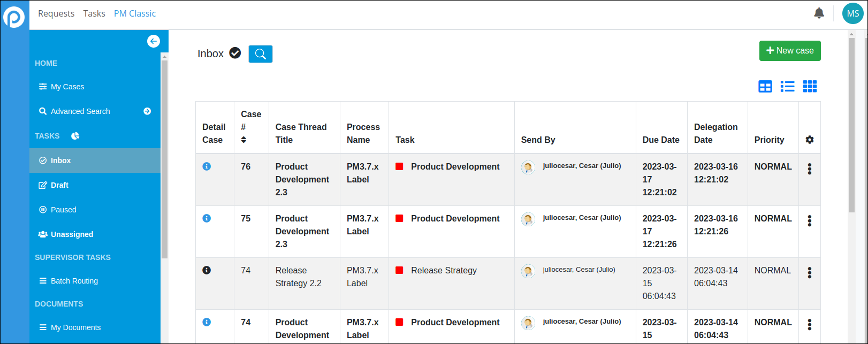
Task: Click the tasks pie chart icon
Action: (75, 136)
